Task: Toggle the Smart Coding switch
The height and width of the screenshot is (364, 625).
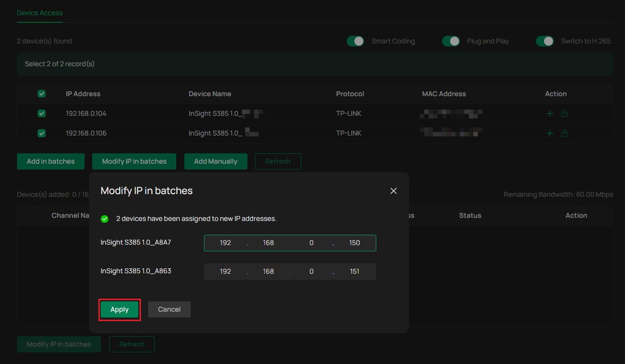Action: [356, 41]
